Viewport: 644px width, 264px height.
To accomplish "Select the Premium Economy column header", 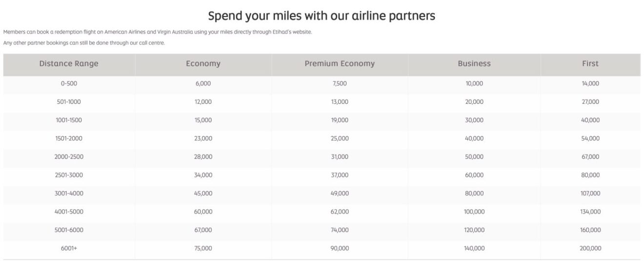I will [x=340, y=64].
